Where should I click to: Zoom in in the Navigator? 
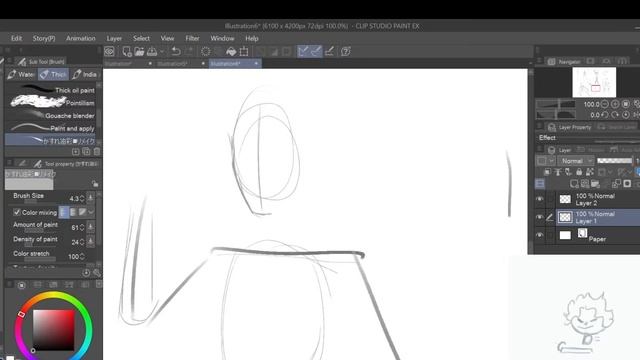(x=615, y=104)
